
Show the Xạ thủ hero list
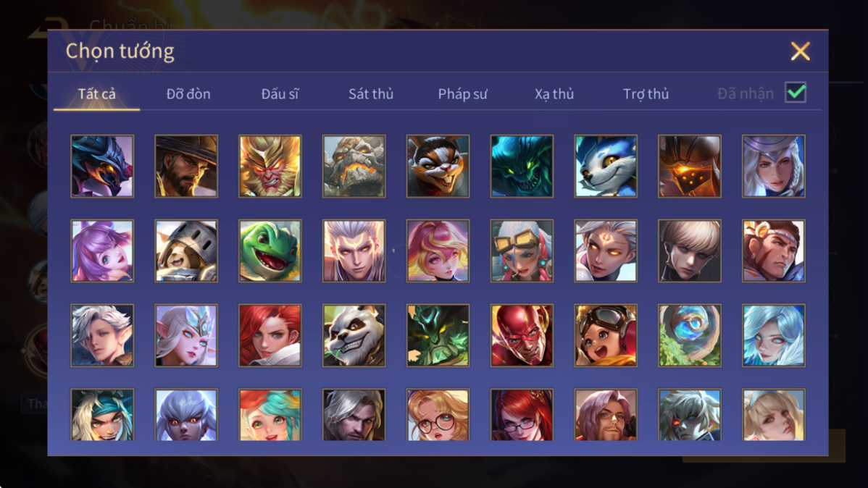pyautogui.click(x=554, y=94)
